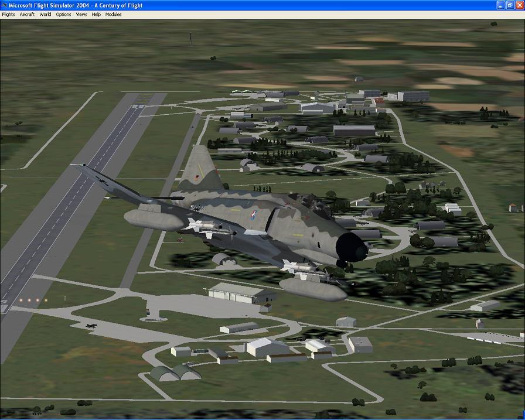Restore down the Flight Simulator window
The image size is (525, 420).
click(x=510, y=5)
